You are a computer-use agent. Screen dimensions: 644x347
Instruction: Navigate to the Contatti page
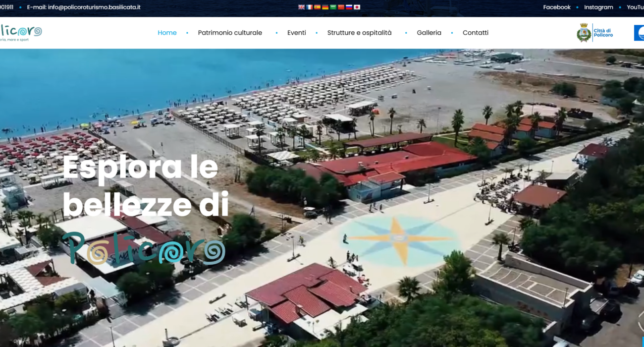(475, 33)
